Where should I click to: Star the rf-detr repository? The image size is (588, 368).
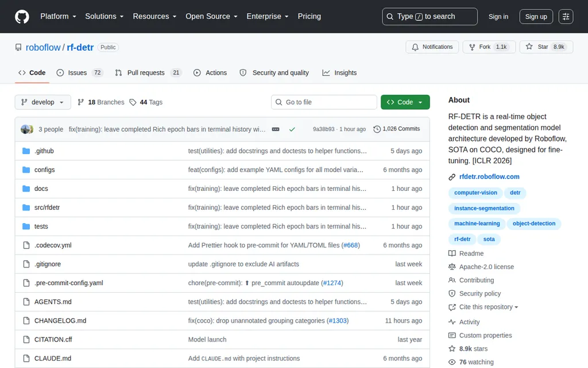point(546,47)
